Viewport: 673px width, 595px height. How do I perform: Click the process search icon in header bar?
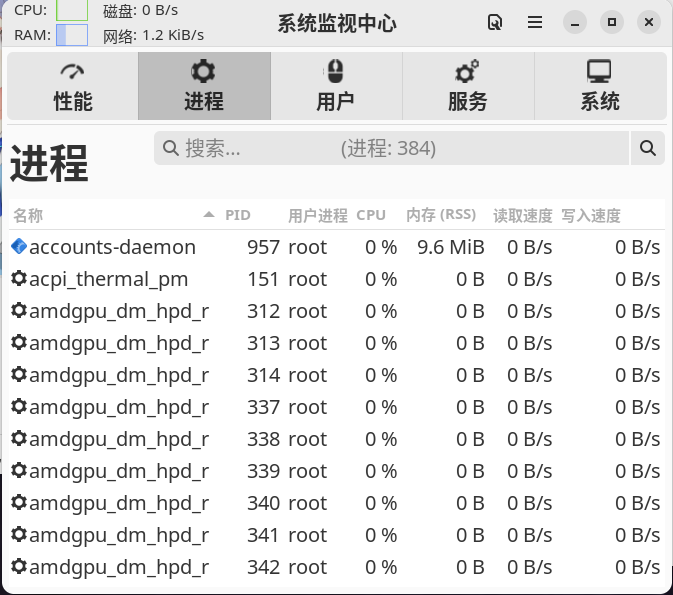coord(494,22)
